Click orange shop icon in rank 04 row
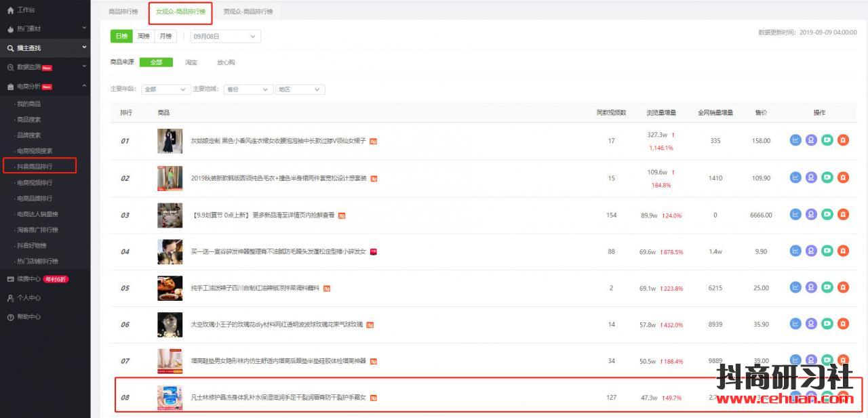868x418 pixels. point(843,251)
